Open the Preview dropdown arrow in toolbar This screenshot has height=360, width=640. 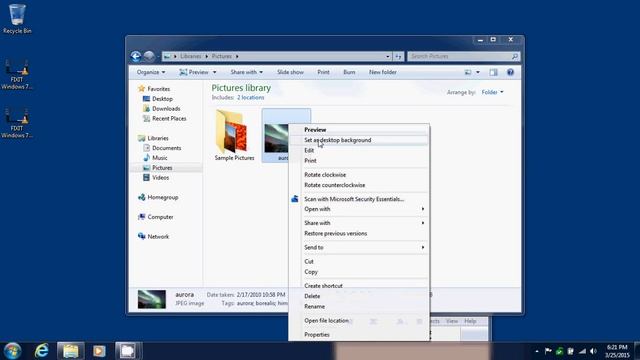pos(214,72)
